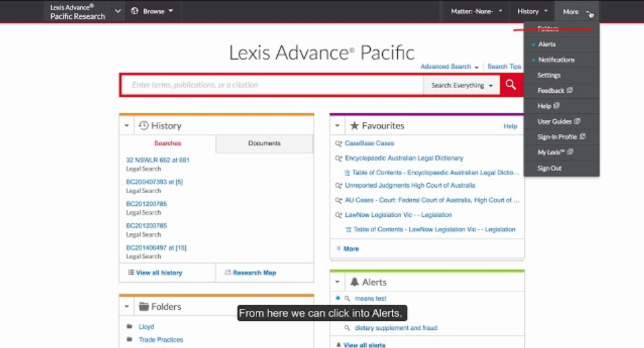Collapse the More menu in top bar

[576, 11]
